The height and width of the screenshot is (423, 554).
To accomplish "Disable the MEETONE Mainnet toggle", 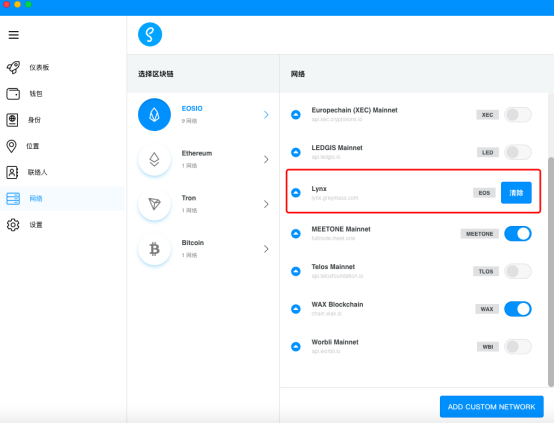I will pos(518,234).
